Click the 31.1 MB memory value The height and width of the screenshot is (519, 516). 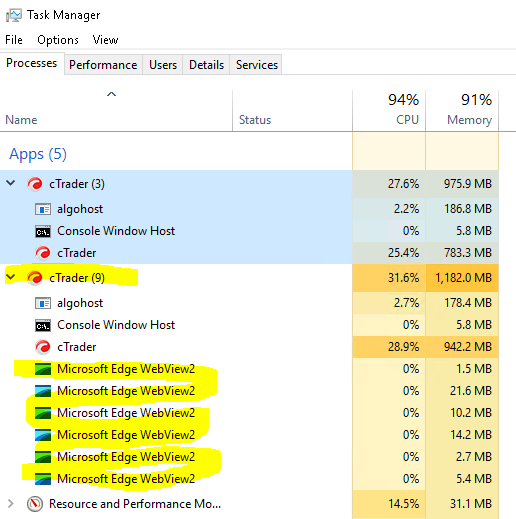click(x=471, y=504)
